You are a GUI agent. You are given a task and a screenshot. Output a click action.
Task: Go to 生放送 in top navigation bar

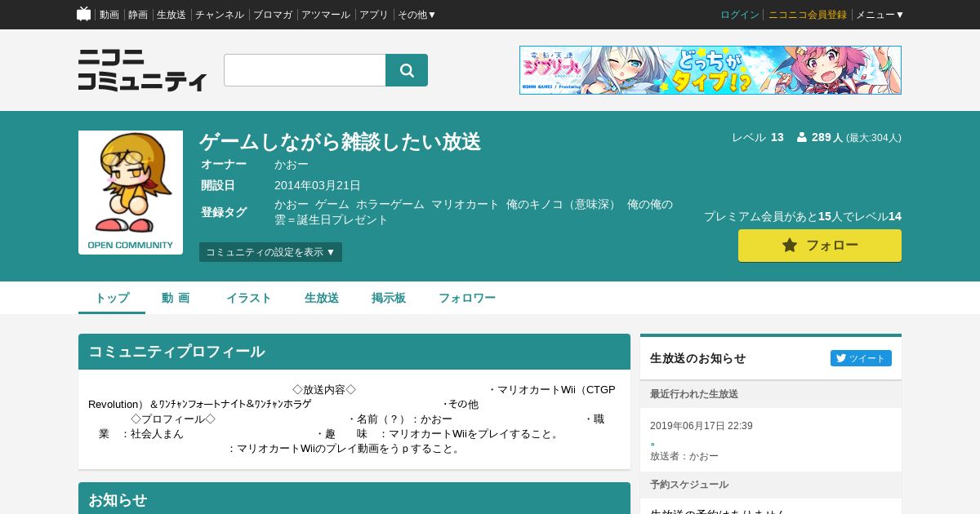click(x=171, y=15)
